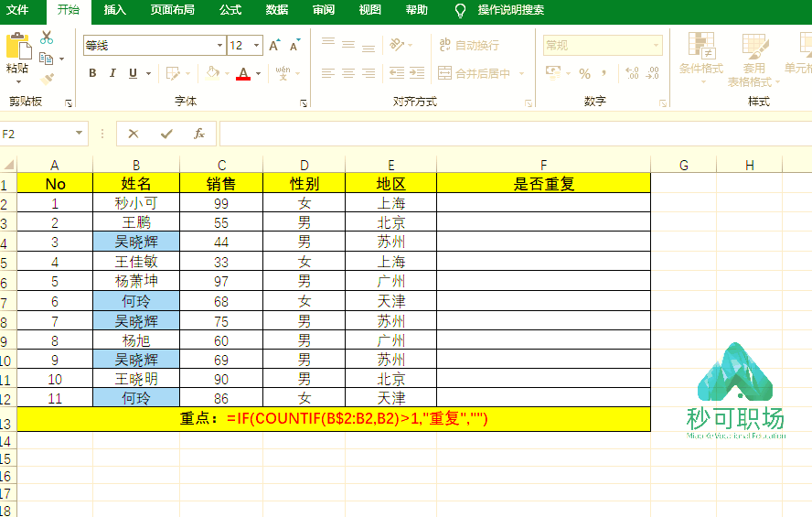Decrease font size with smaller A

(294, 46)
